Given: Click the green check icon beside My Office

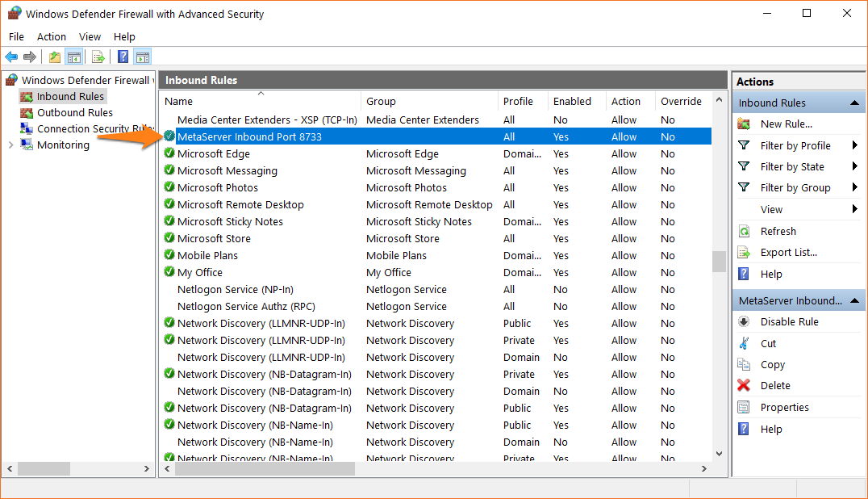Looking at the screenshot, I should 169,272.
